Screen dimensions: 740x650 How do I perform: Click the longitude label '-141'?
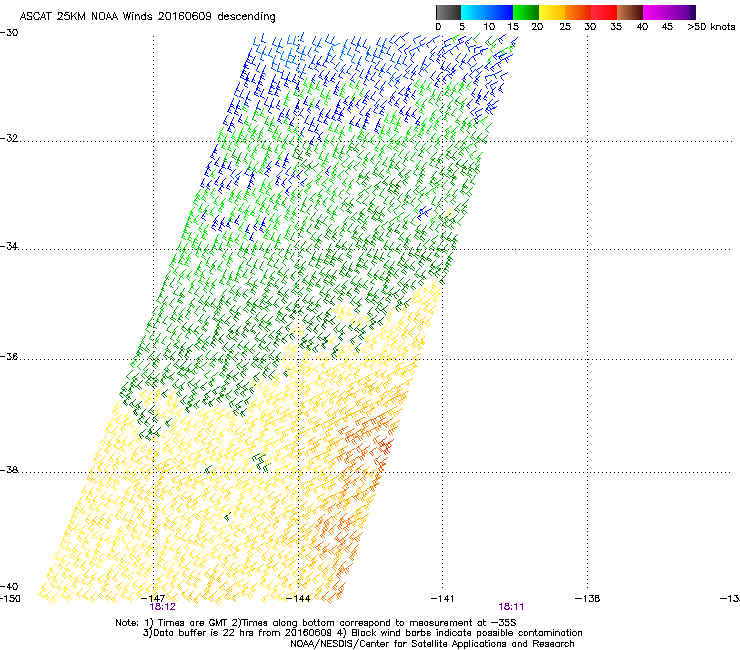point(443,599)
